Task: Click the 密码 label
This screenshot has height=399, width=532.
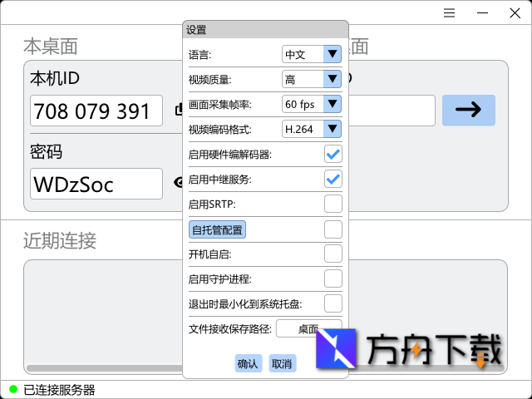Action: (x=47, y=151)
